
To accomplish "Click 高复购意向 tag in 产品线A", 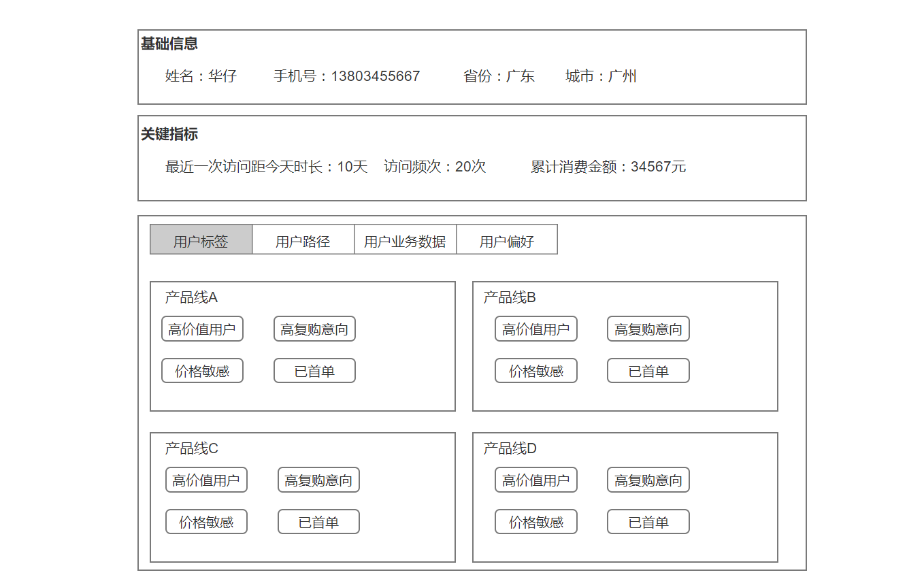I will [x=314, y=329].
